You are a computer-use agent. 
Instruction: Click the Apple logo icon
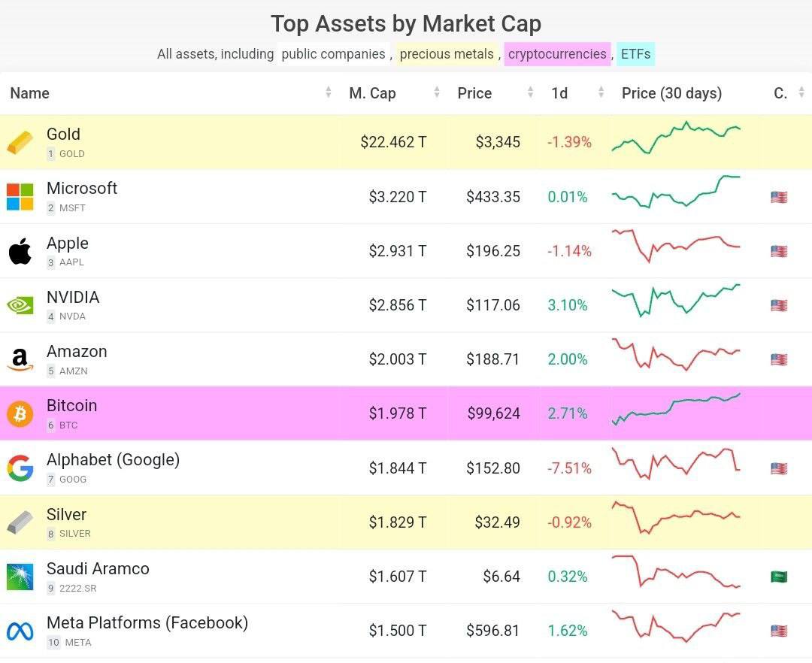20,251
